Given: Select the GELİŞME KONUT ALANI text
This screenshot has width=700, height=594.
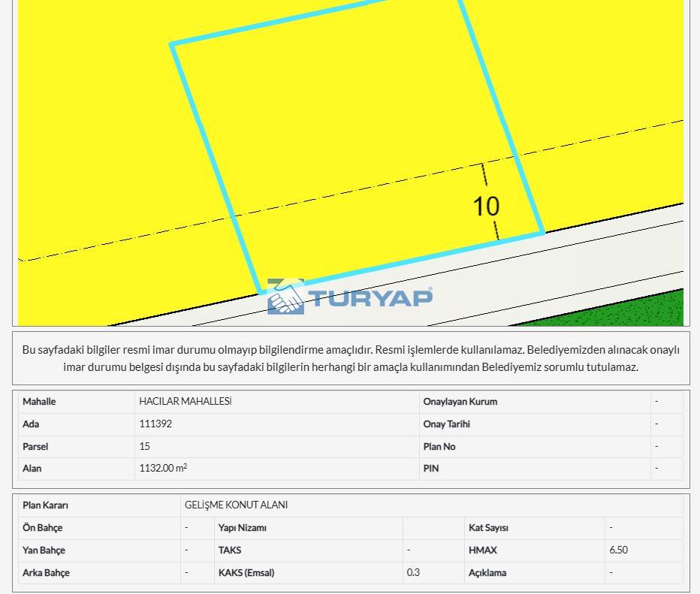Looking at the screenshot, I should click(x=236, y=505).
